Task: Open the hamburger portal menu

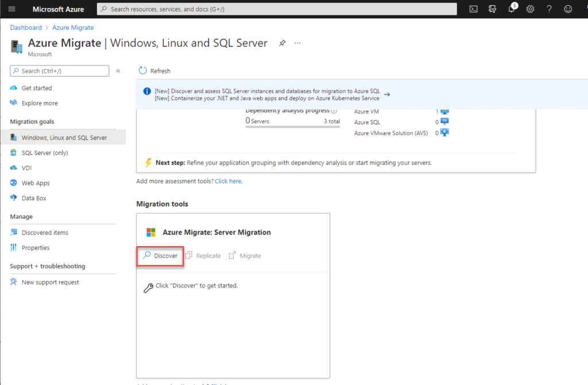Action: (11, 9)
